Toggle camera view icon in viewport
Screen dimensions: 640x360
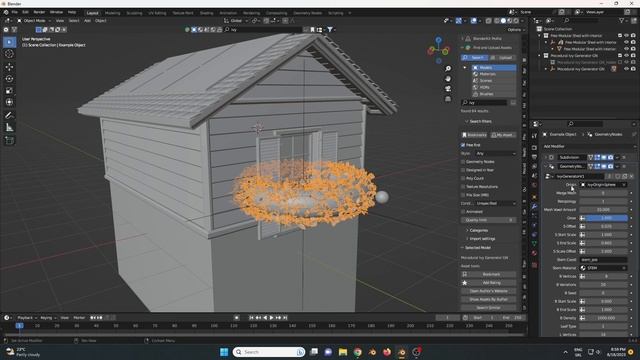click(x=448, y=89)
